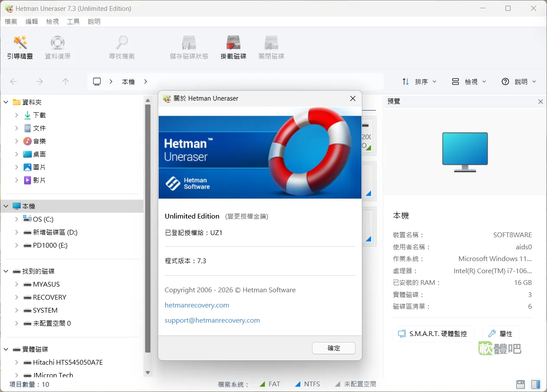This screenshot has width=547, height=392.
Task: Click the 文件 documents folder icon
Action: pyautogui.click(x=28, y=128)
